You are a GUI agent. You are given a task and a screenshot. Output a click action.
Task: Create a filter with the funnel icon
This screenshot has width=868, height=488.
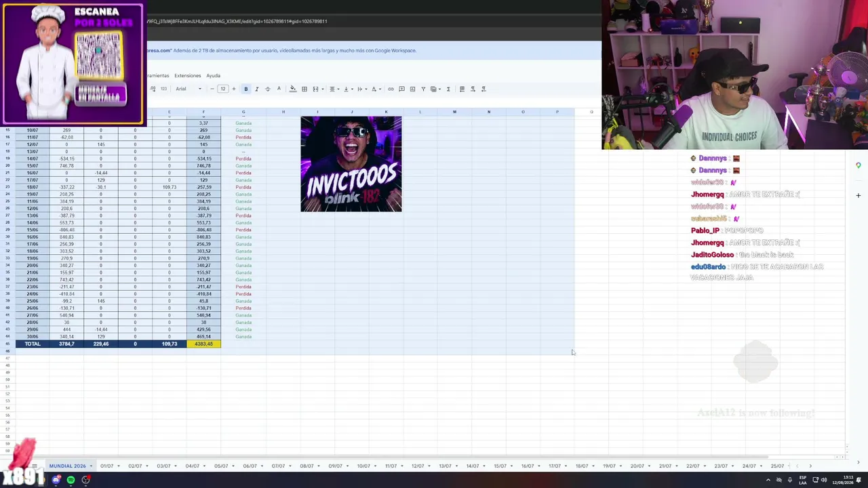point(423,89)
